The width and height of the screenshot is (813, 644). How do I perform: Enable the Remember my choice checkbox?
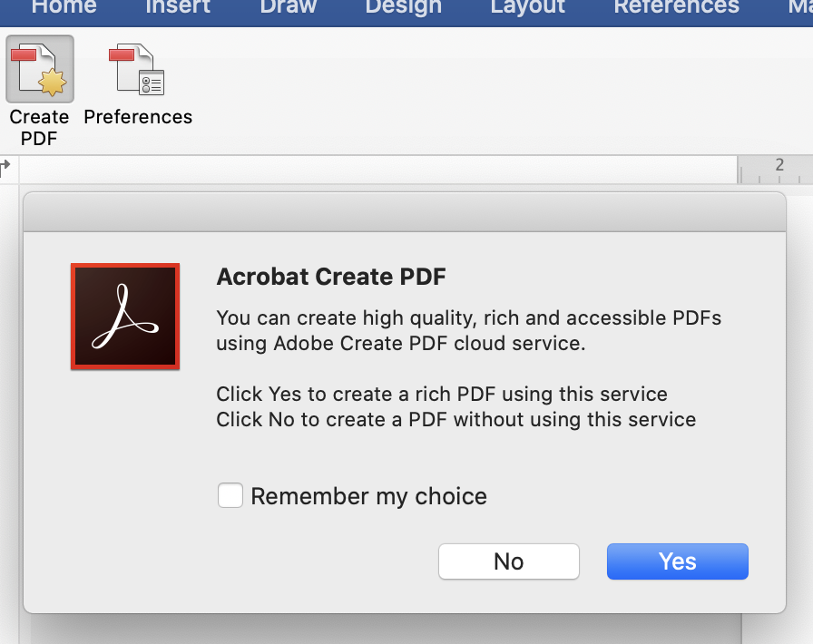click(x=230, y=495)
